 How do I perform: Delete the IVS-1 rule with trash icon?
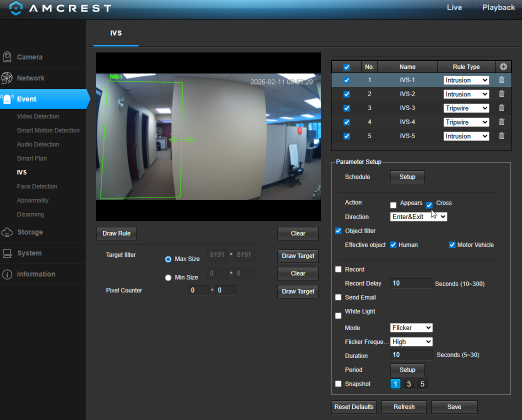point(501,80)
